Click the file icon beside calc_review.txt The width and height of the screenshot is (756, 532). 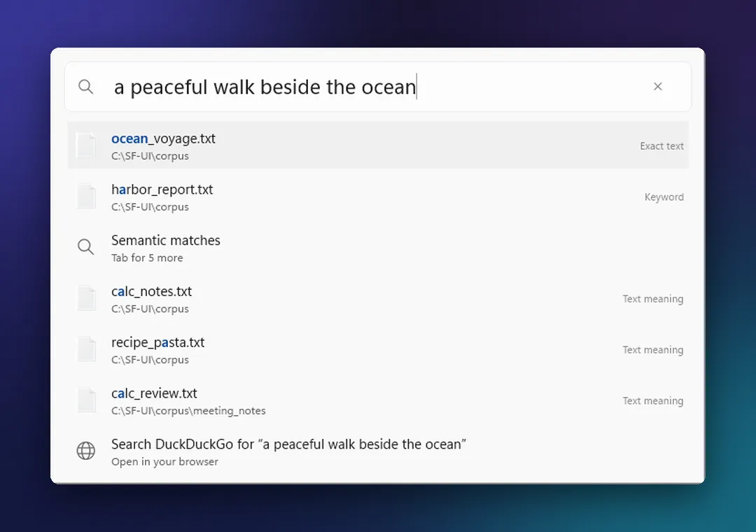pyautogui.click(x=87, y=400)
